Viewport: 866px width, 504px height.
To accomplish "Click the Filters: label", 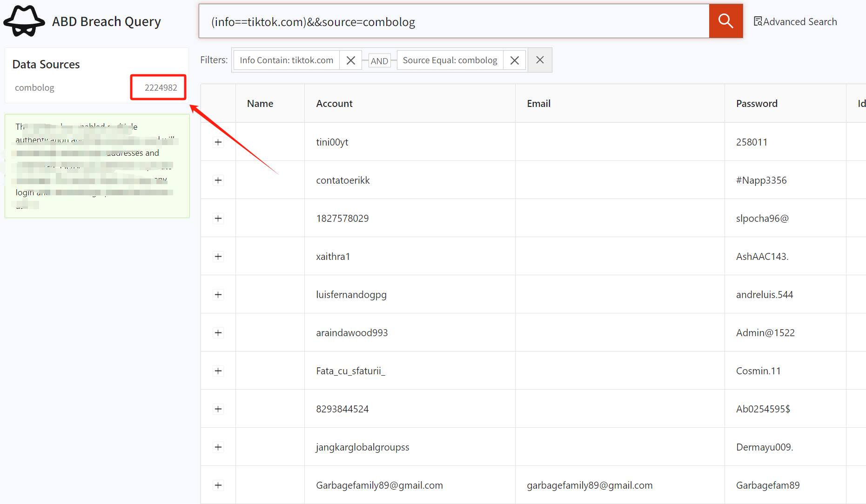I will tap(214, 60).
